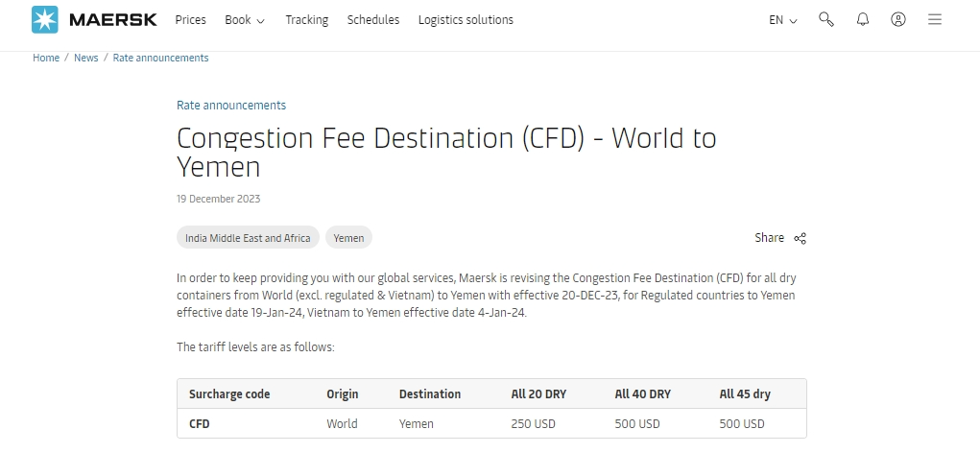Select the Yemen tag chip
Viewport: 980px width, 453px height.
click(x=349, y=238)
